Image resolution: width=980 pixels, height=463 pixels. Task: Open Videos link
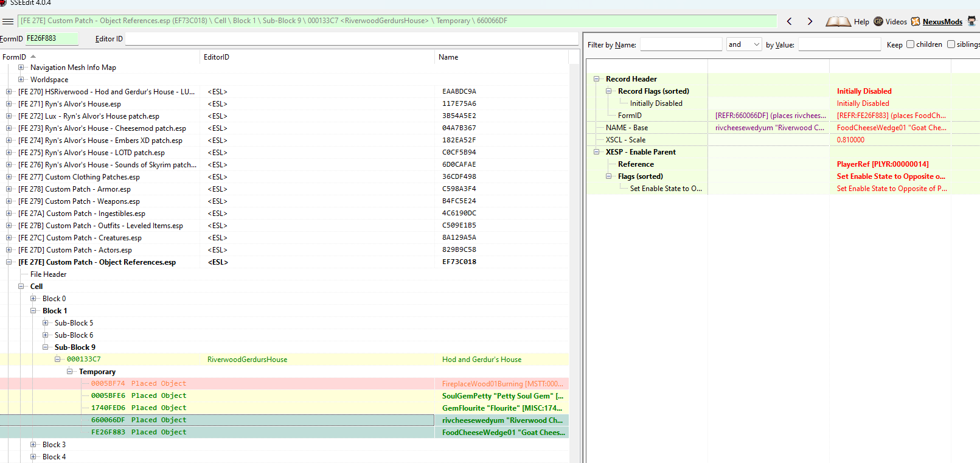(x=896, y=22)
